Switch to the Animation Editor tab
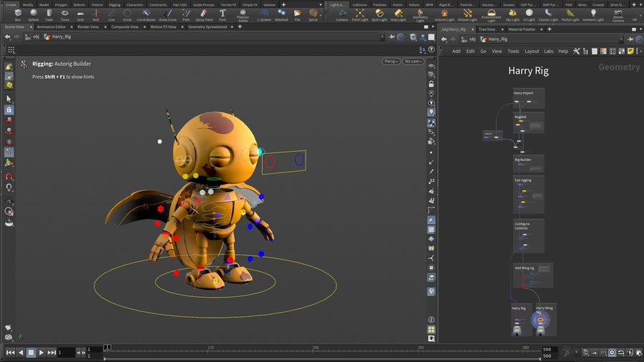This screenshot has height=362, width=644. (x=51, y=26)
